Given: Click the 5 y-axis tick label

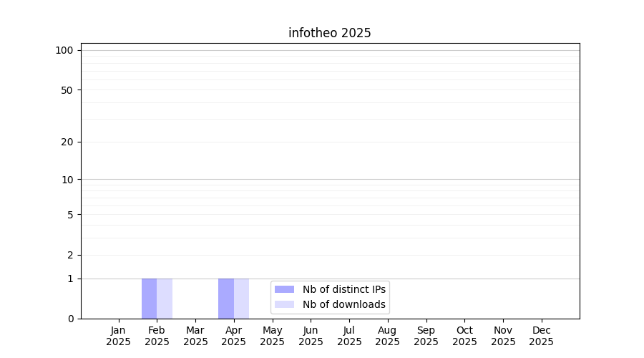Looking at the screenshot, I should [x=69, y=215].
